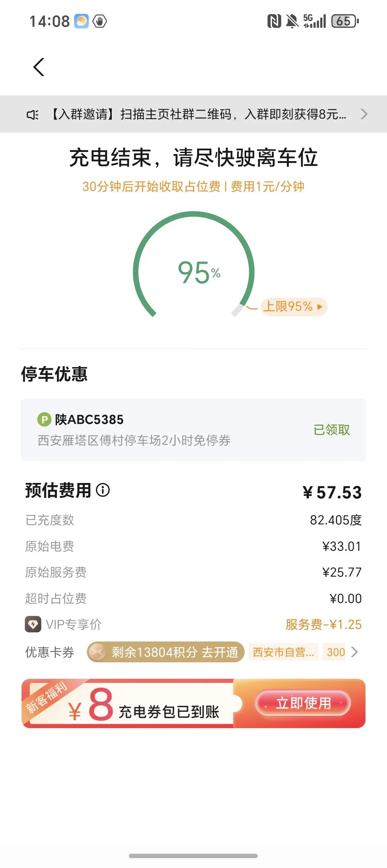Tap the 300 coupon tag
Screen dimensions: 387x868
(x=336, y=652)
